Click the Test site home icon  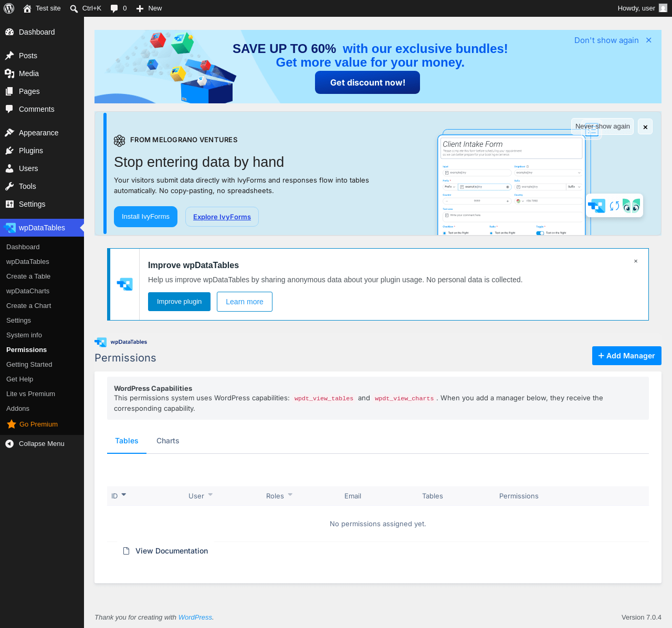27,8
